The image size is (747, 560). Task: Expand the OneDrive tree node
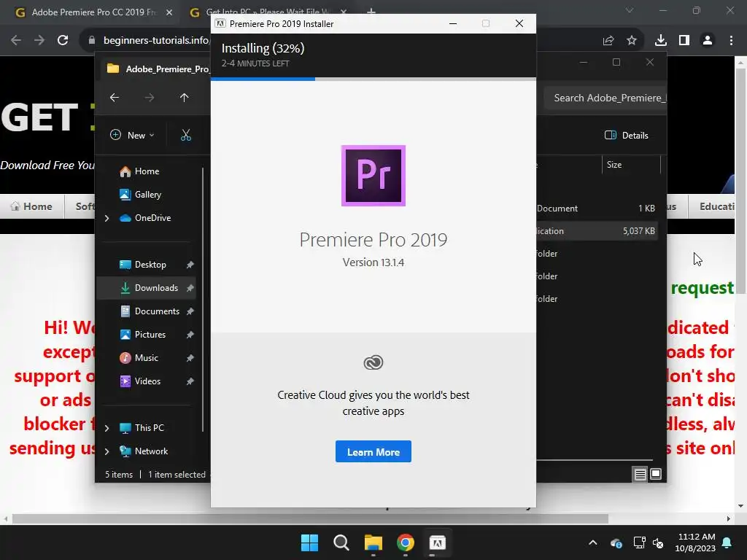[x=107, y=218]
